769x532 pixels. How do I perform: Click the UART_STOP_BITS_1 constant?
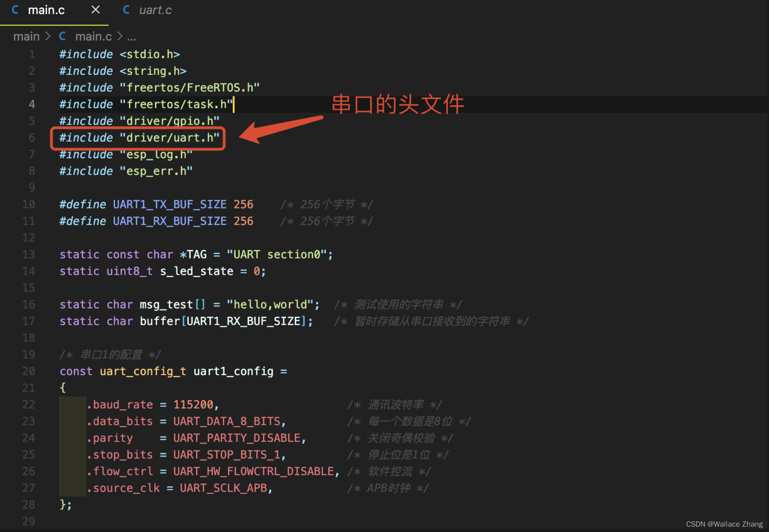(x=227, y=455)
